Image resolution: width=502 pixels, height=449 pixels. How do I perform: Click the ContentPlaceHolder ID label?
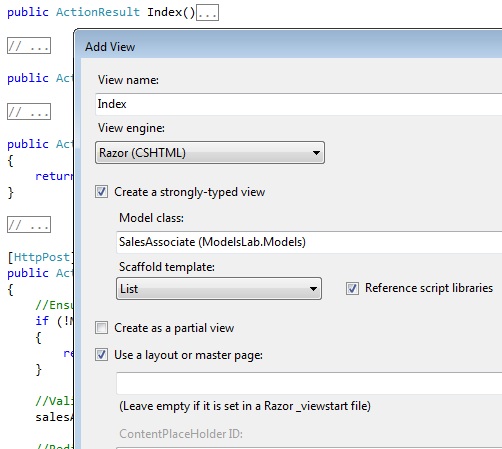[181, 434]
